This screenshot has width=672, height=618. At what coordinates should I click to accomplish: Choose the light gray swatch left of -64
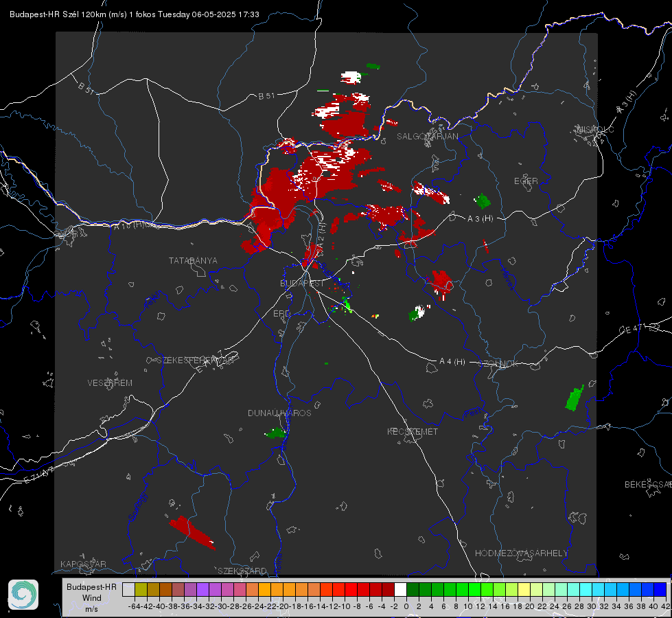pos(128,589)
